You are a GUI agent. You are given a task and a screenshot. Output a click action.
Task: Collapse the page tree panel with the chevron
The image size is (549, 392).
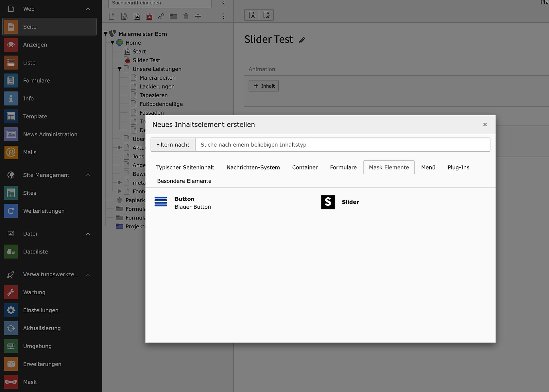tap(224, 3)
